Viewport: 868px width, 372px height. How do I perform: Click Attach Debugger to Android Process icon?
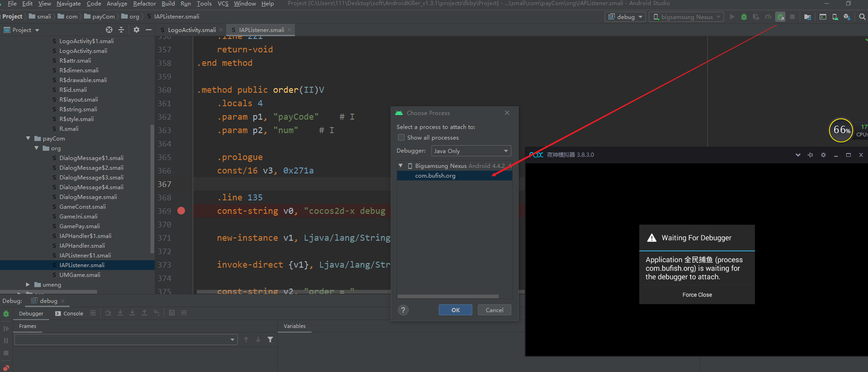(x=780, y=17)
